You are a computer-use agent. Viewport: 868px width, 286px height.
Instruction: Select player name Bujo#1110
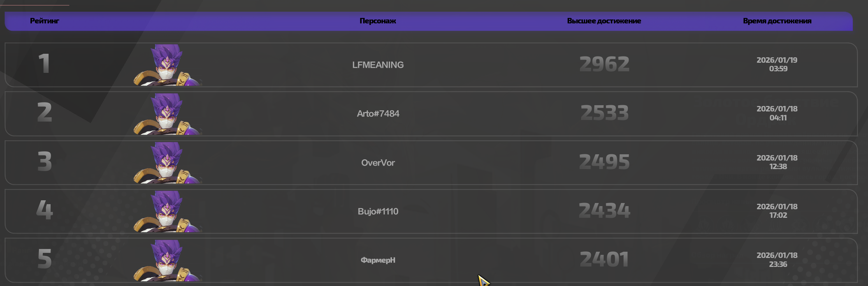tap(378, 212)
